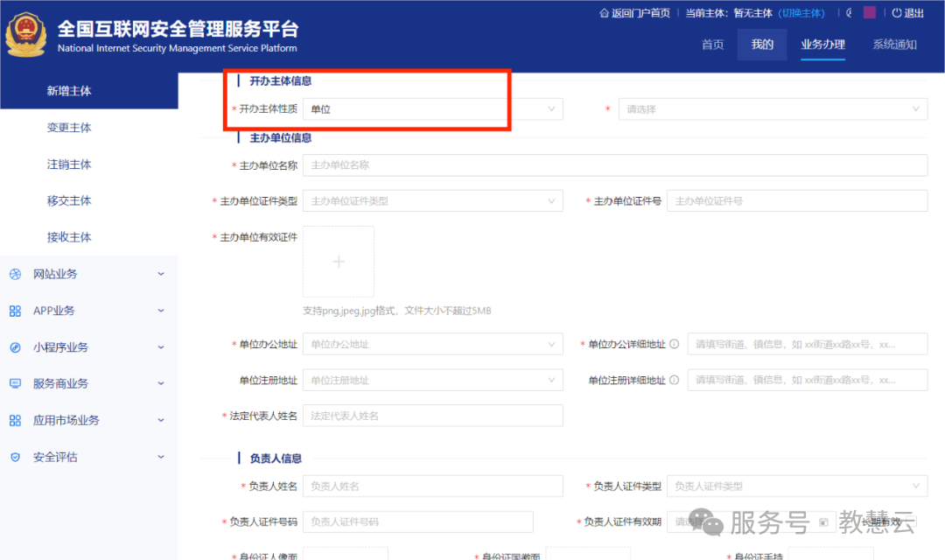Viewport: 945px width, 560px height.
Task: Open the 开办主体性质 dropdown showing 单位
Action: point(432,109)
